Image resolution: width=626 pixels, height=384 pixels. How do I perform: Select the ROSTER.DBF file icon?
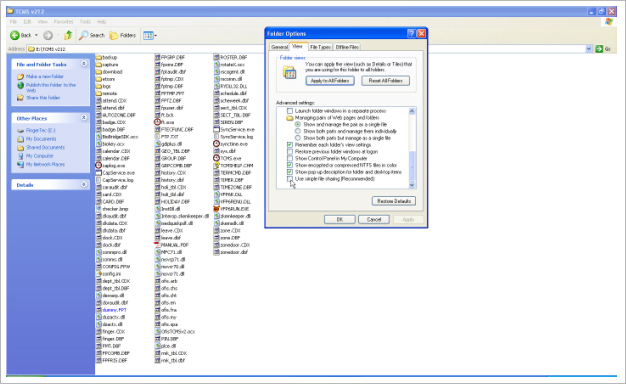(216, 57)
